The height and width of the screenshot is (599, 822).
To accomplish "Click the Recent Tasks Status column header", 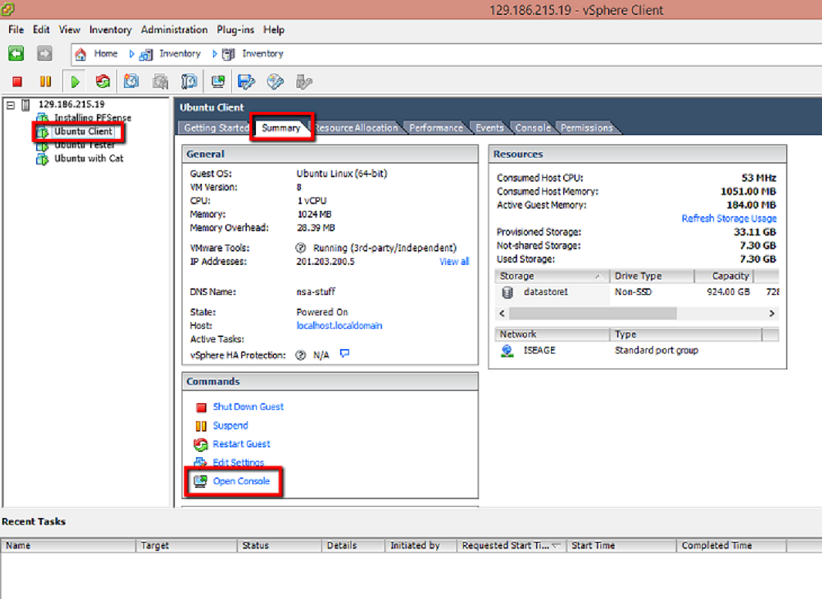I will (x=279, y=546).
